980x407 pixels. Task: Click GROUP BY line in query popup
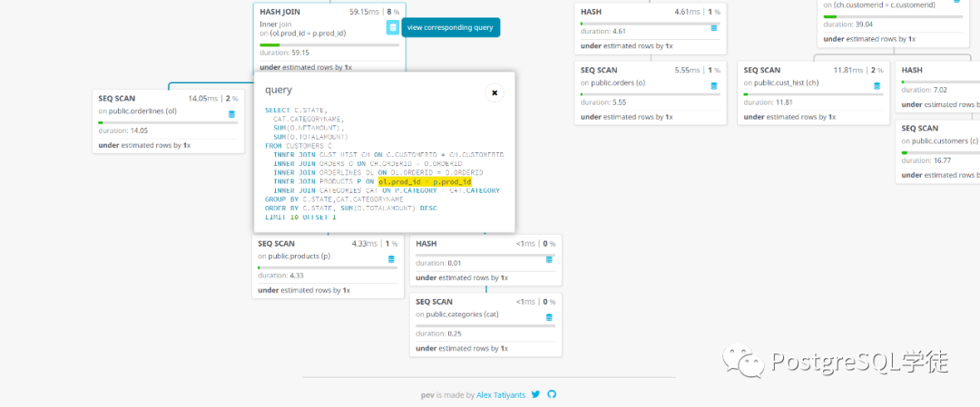334,199
